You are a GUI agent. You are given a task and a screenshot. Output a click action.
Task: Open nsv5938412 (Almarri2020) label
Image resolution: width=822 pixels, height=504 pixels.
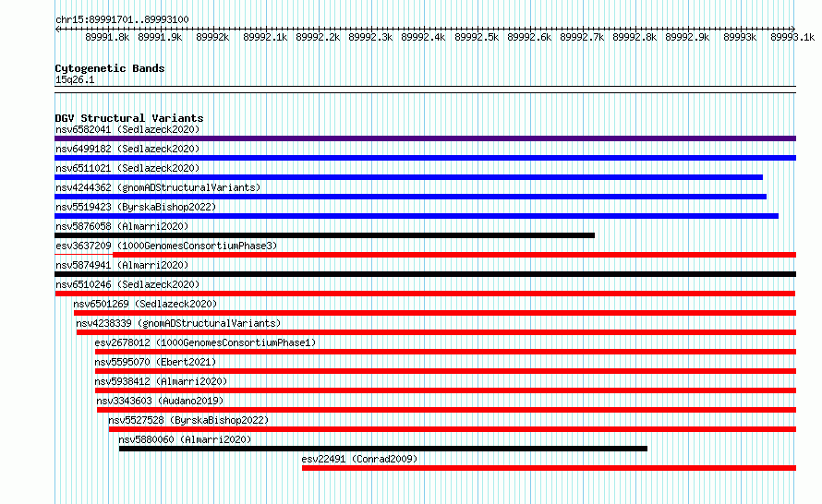point(161,381)
